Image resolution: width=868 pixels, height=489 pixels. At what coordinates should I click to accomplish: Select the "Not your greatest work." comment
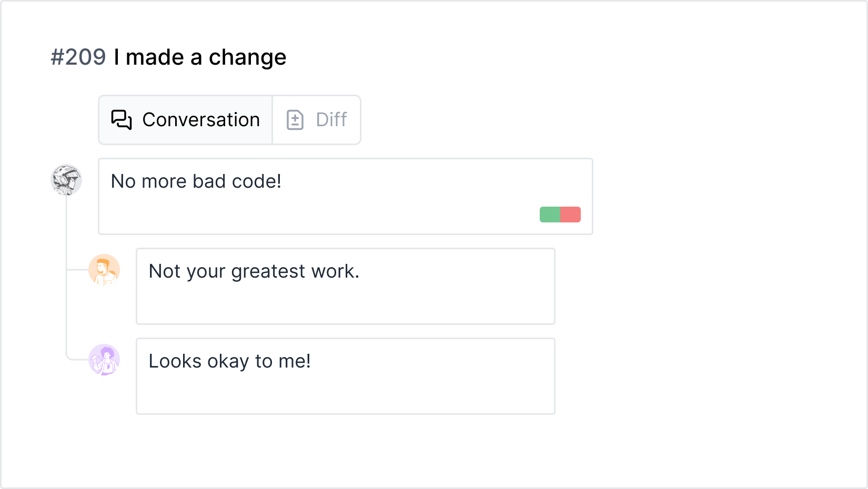coord(346,286)
